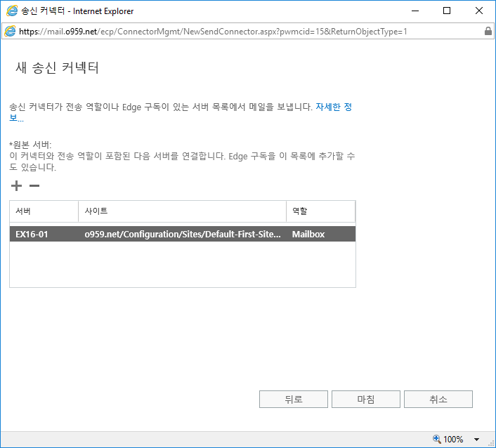Click the Internet Explorer icon in the title bar

click(12, 11)
